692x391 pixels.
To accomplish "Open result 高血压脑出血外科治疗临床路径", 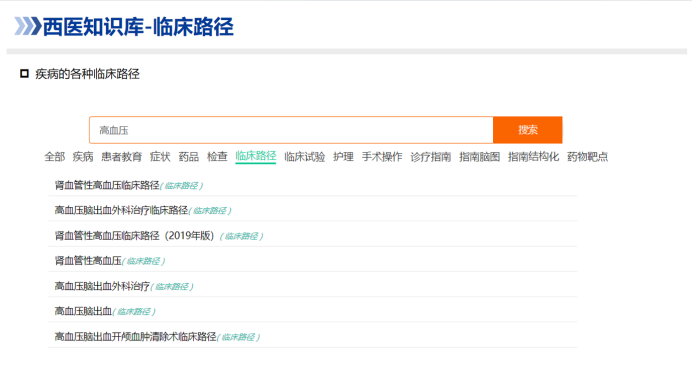I will tap(121, 211).
